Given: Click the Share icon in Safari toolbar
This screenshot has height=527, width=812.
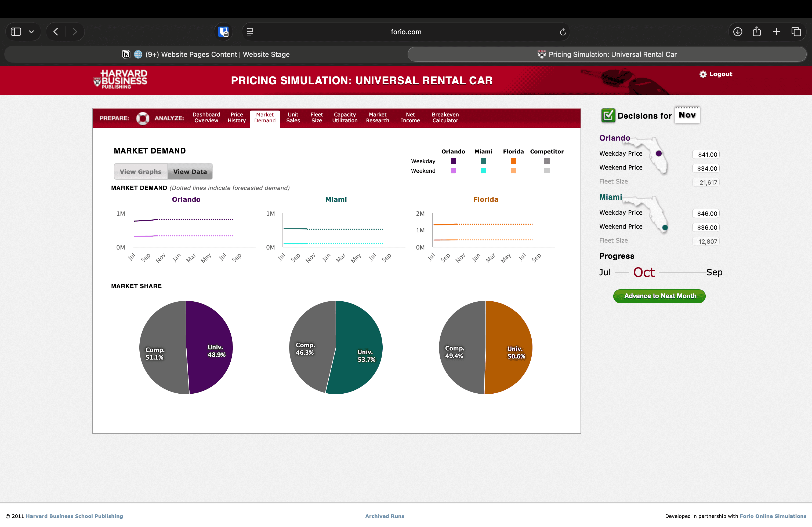Looking at the screenshot, I should tap(757, 32).
